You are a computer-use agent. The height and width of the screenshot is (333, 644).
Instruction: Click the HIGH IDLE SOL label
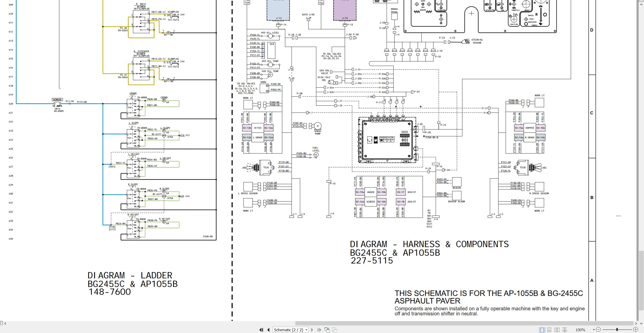324,79
